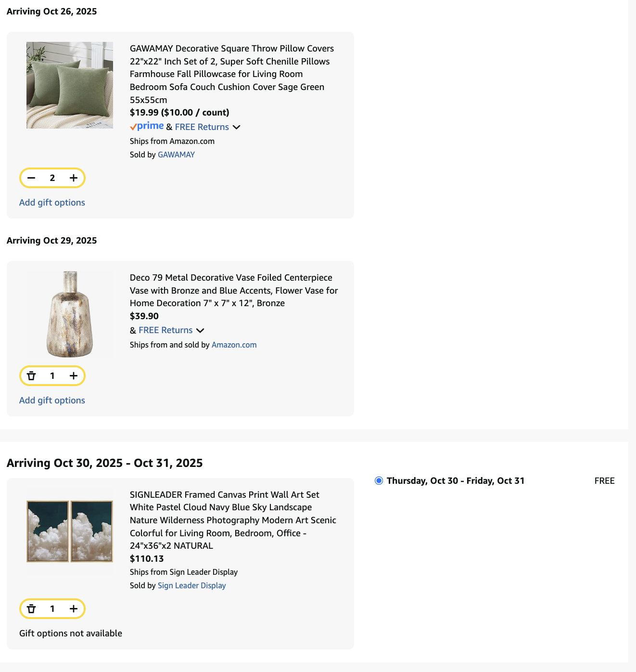Open FREE Returns link on pillow covers

tap(202, 127)
